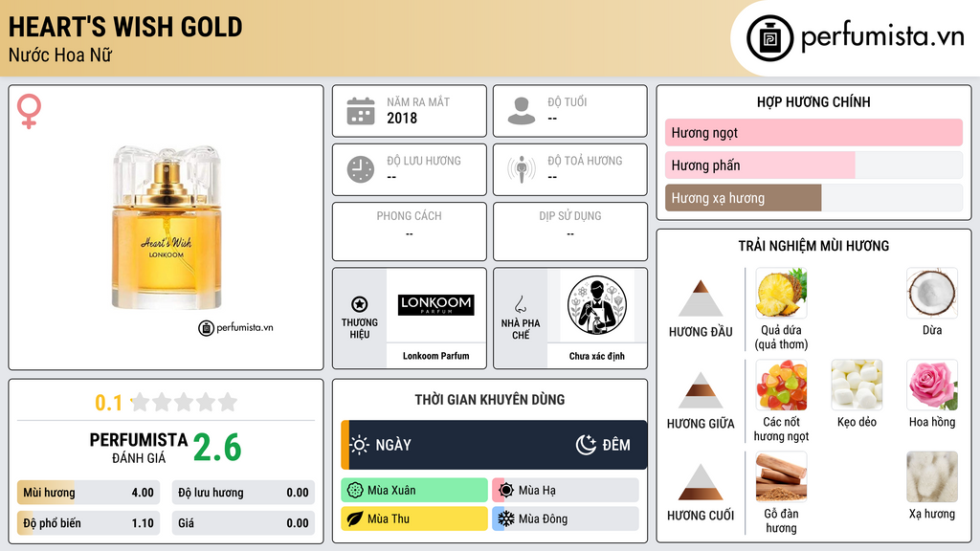This screenshot has width=980, height=551.
Task: Click the Heart's Wish perfume bottle image
Action: 167,228
